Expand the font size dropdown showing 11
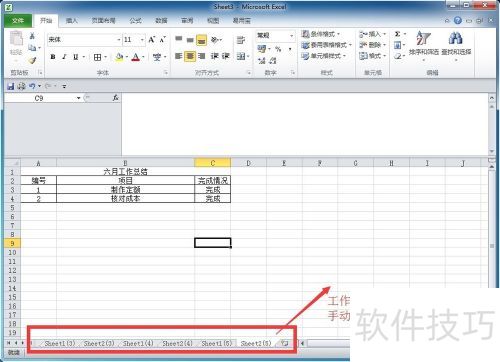Viewport: 500px width, 362px height. coord(142,40)
